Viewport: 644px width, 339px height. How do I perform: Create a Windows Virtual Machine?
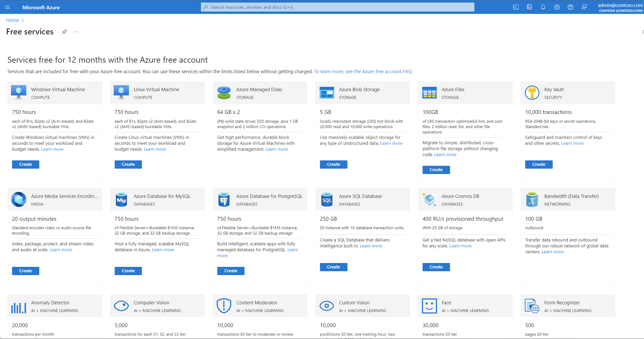click(x=25, y=164)
